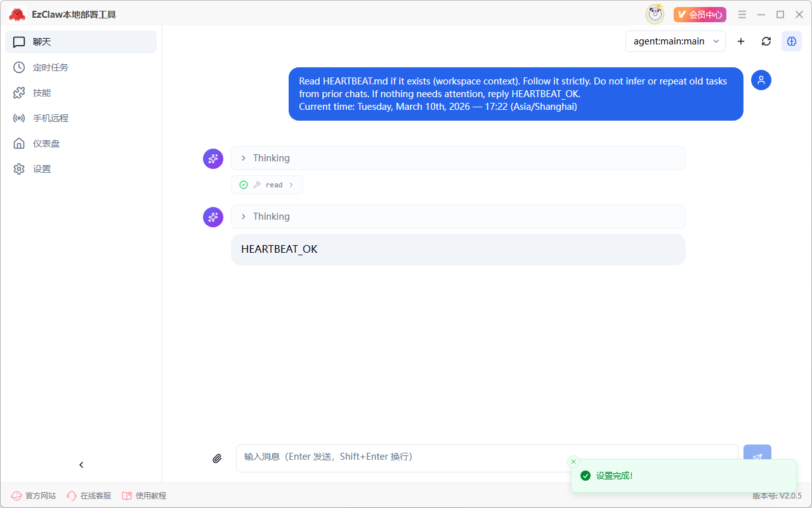Viewport: 812px width, 508px height.
Task: Click the send message arrow button
Action: click(757, 455)
